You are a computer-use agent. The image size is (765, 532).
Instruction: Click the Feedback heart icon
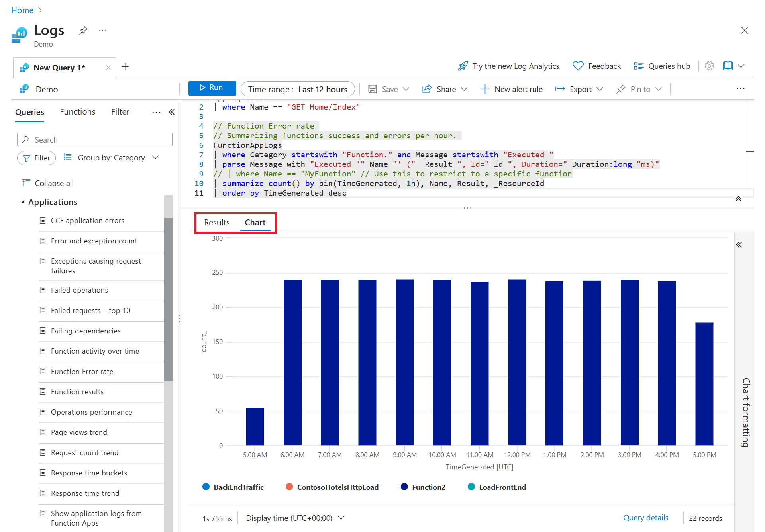point(578,66)
